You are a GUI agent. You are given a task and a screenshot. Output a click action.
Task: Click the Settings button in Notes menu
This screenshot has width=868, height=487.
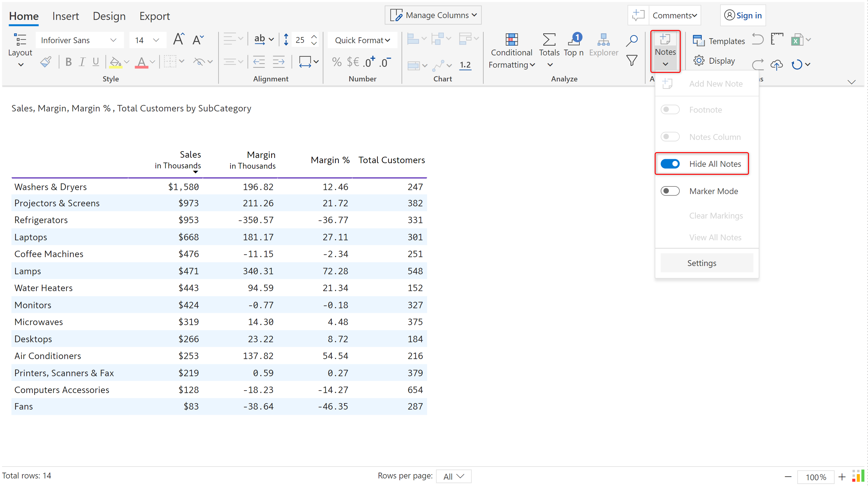point(701,263)
